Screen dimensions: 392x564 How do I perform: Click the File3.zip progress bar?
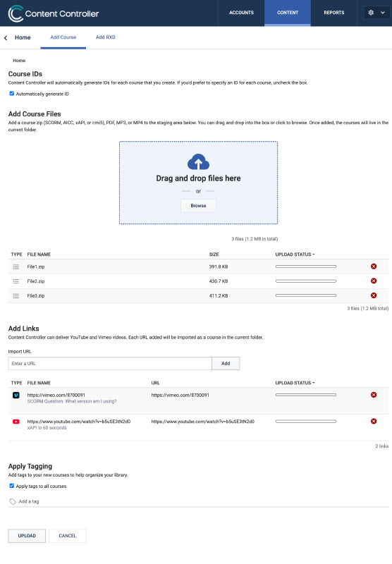click(x=306, y=295)
